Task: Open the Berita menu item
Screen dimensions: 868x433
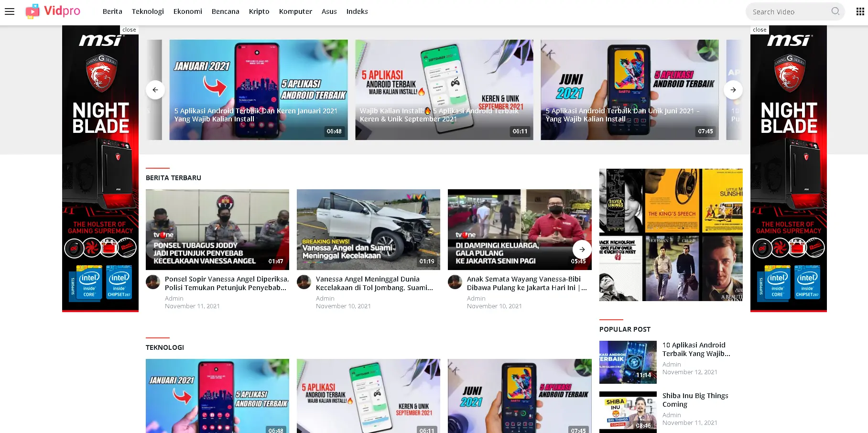Action: (x=112, y=11)
